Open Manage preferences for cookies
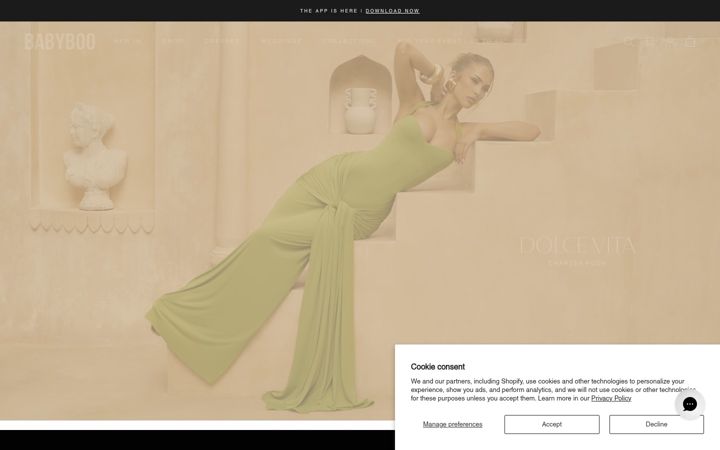The height and width of the screenshot is (450, 720). [452, 424]
